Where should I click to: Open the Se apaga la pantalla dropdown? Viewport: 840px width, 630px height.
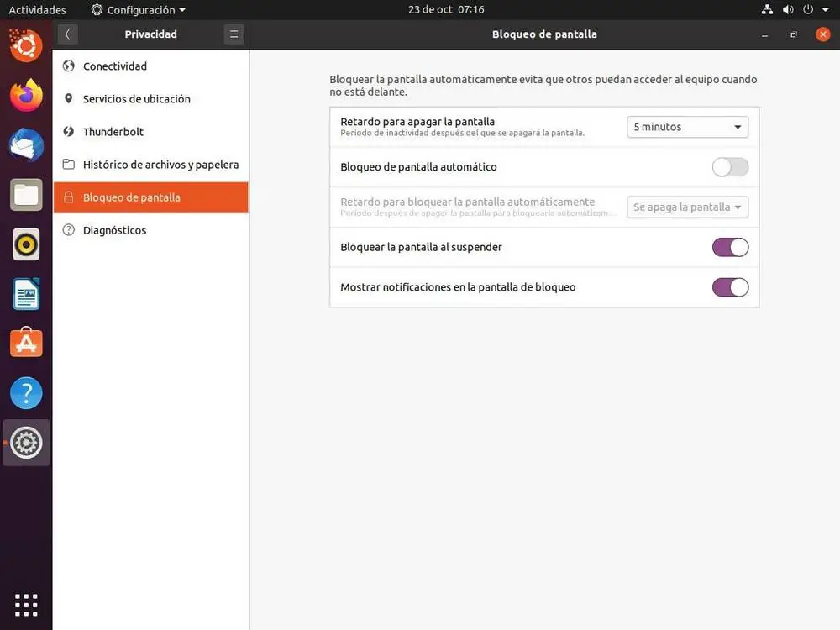click(687, 207)
